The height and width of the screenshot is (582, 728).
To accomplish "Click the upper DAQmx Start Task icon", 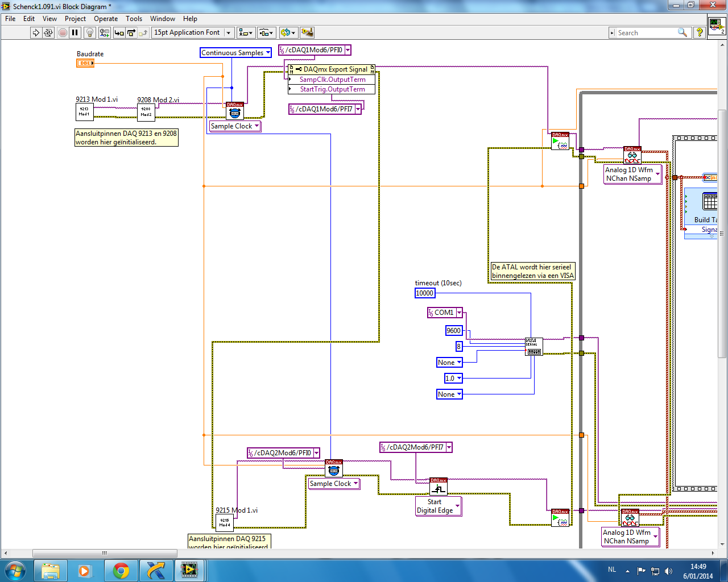I will 560,141.
